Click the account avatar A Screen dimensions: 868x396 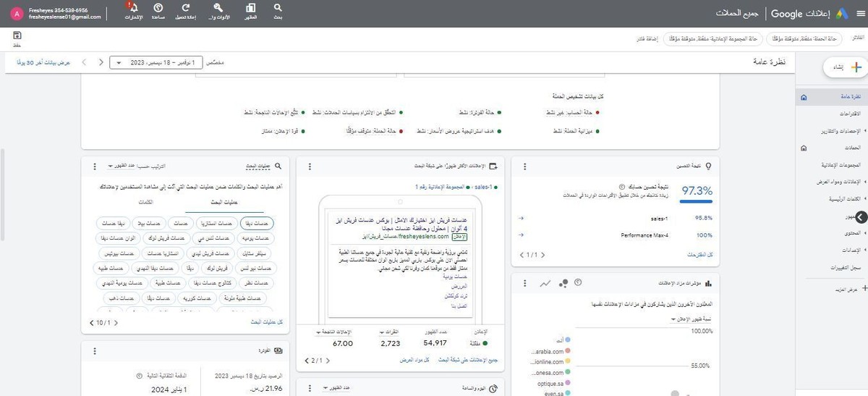(17, 13)
